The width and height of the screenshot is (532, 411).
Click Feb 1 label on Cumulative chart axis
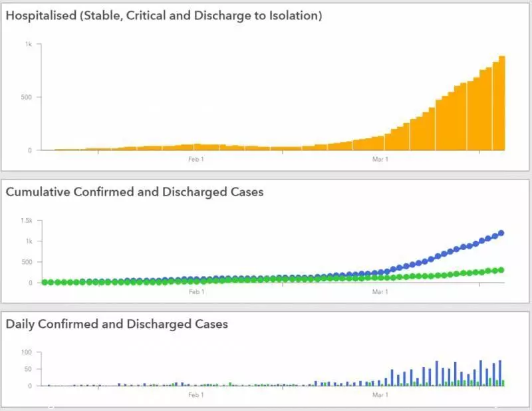(x=196, y=291)
